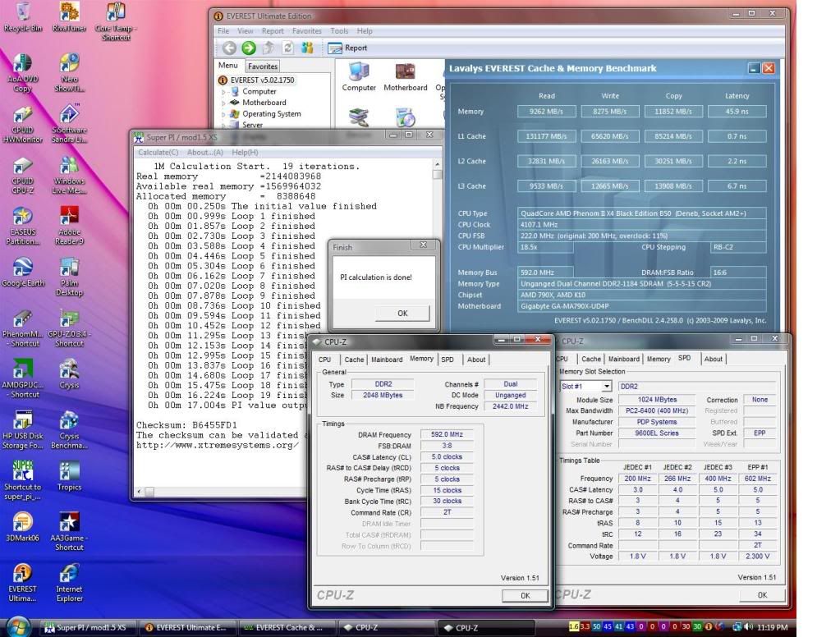Open Motherboard category icon in EVEREST

(406, 77)
